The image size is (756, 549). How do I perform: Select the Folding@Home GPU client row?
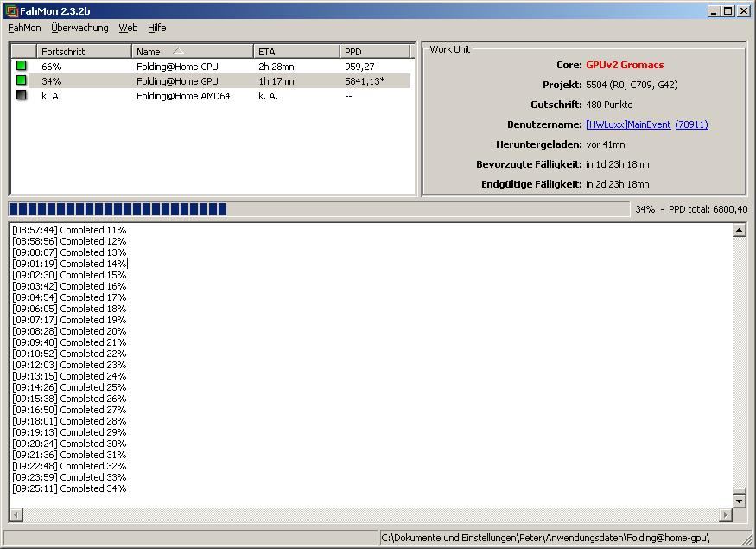(x=211, y=81)
